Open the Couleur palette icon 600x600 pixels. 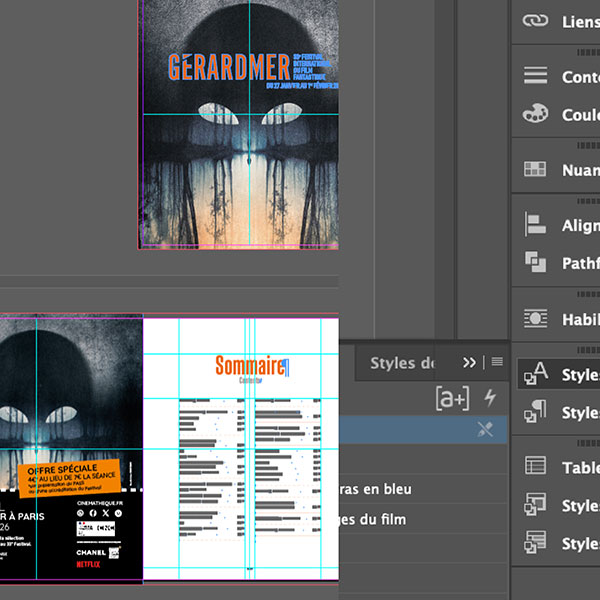[535, 113]
